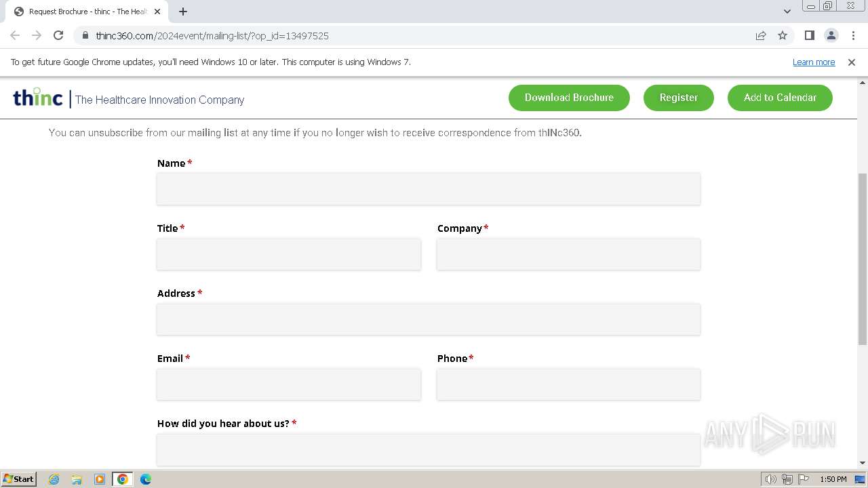The image size is (868, 488).
Task: Click the Register button
Action: [679, 98]
